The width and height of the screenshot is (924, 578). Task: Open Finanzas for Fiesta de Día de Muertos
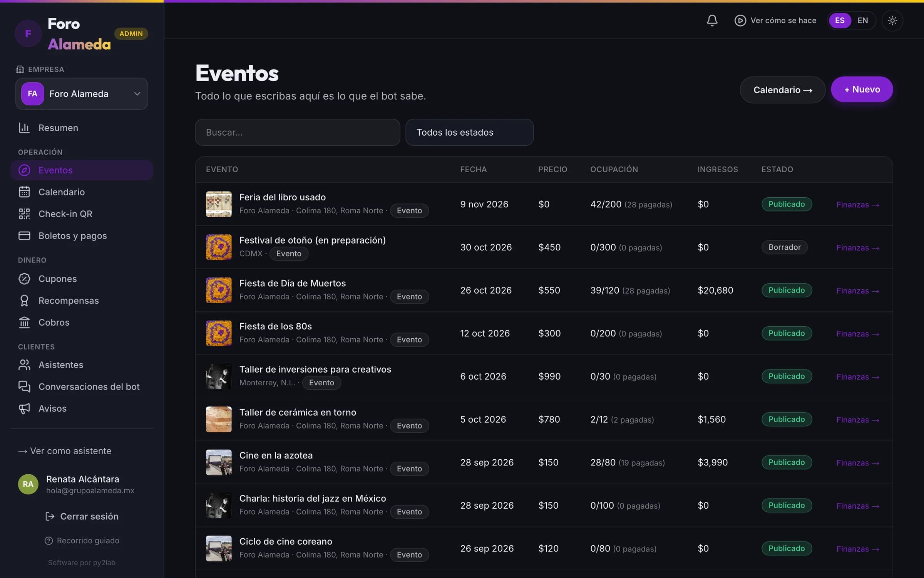point(858,291)
